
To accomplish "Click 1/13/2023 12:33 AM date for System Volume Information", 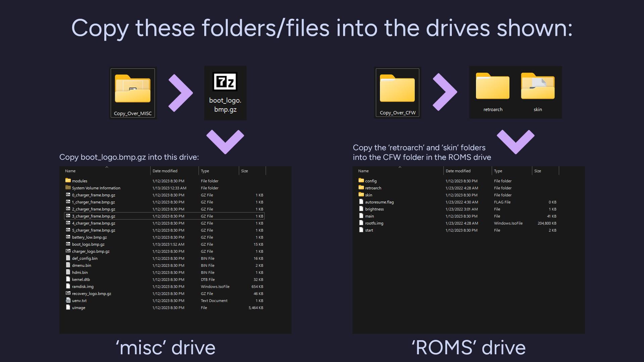I will [169, 188].
